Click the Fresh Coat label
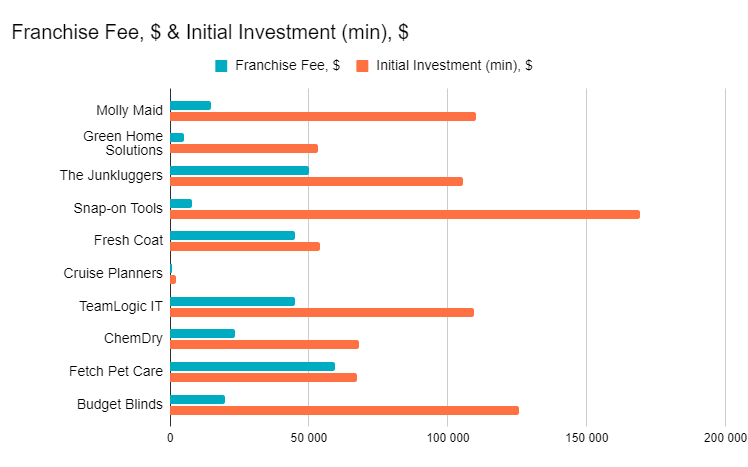The height and width of the screenshot is (467, 748). click(128, 240)
